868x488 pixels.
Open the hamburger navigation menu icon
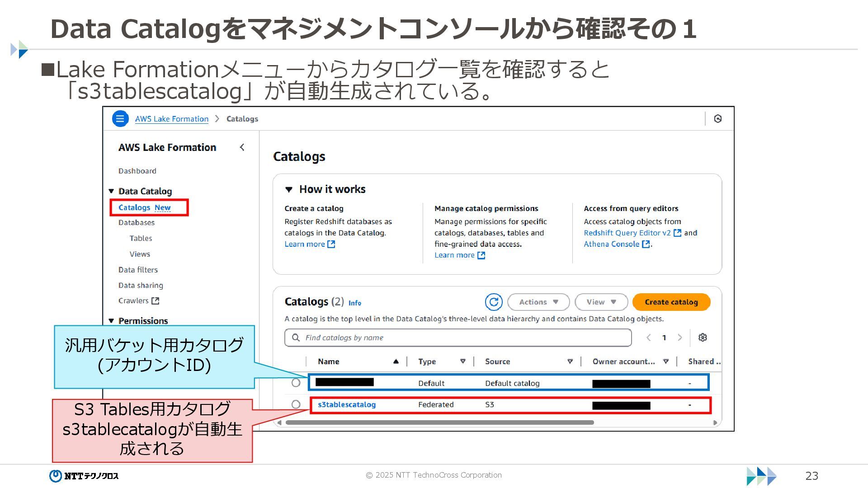120,119
